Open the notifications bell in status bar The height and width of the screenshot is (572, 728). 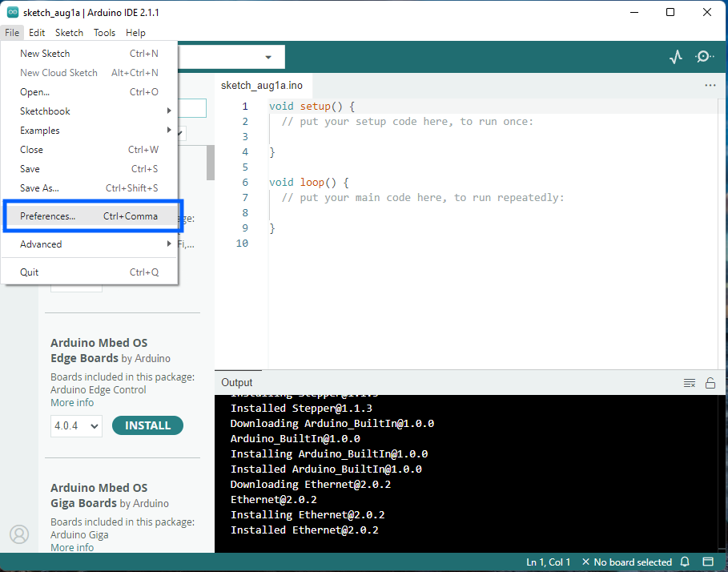(x=685, y=562)
